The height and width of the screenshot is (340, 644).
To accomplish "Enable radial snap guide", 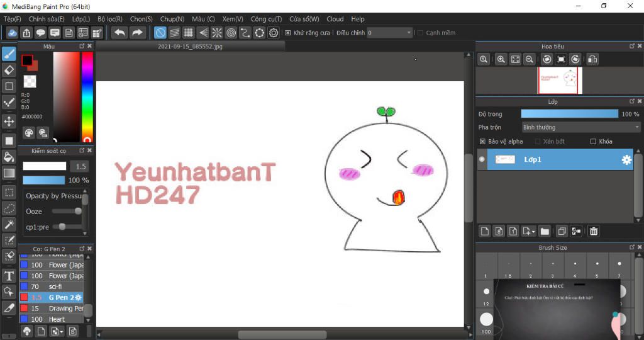I will coord(217,33).
